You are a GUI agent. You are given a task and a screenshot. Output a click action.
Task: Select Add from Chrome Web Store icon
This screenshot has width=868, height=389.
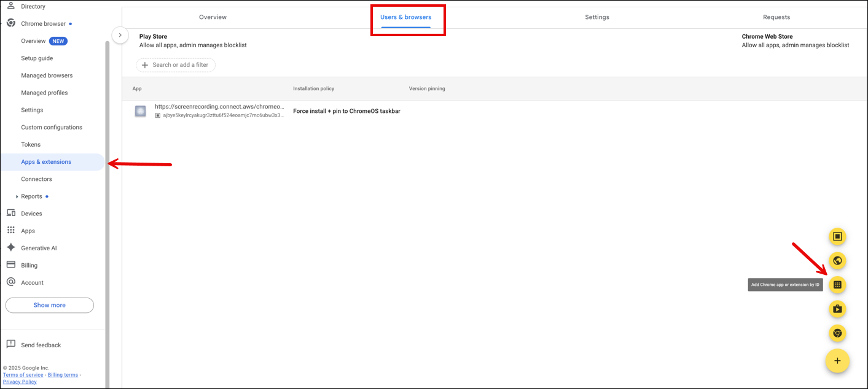coord(837,333)
